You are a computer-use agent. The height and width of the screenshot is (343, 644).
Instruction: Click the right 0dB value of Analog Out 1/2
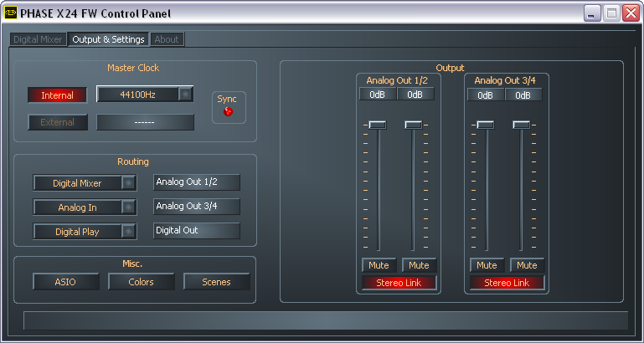pos(415,95)
